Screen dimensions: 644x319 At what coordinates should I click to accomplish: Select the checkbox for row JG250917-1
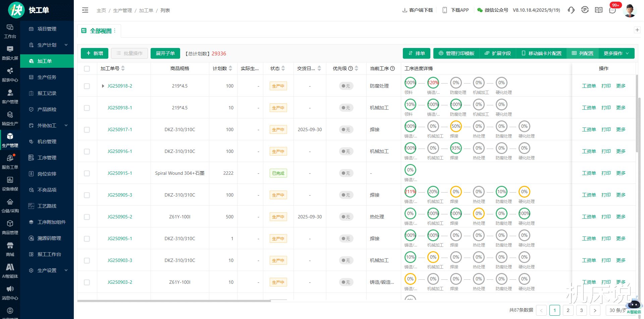point(87,129)
